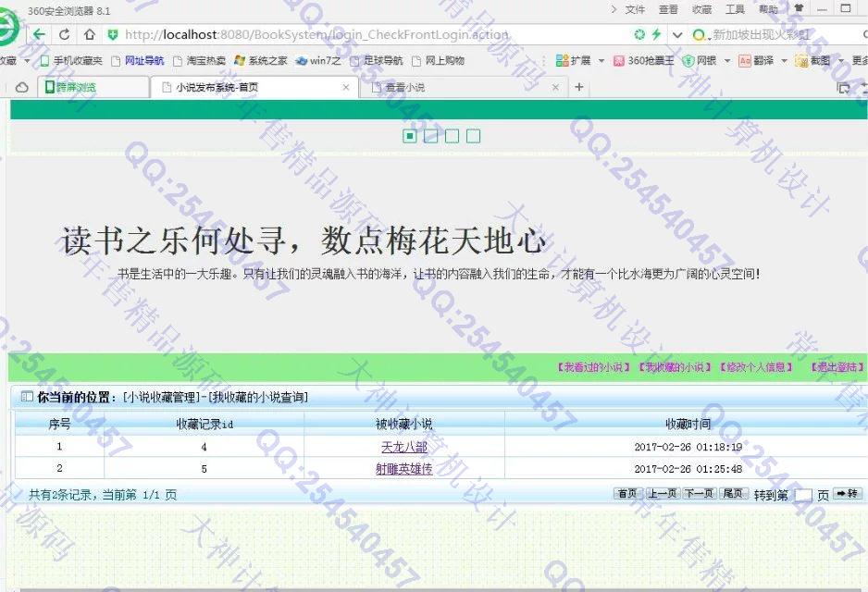Click the 退出登陆 logout link
Screen dimensions: 868x592
[x=837, y=367]
